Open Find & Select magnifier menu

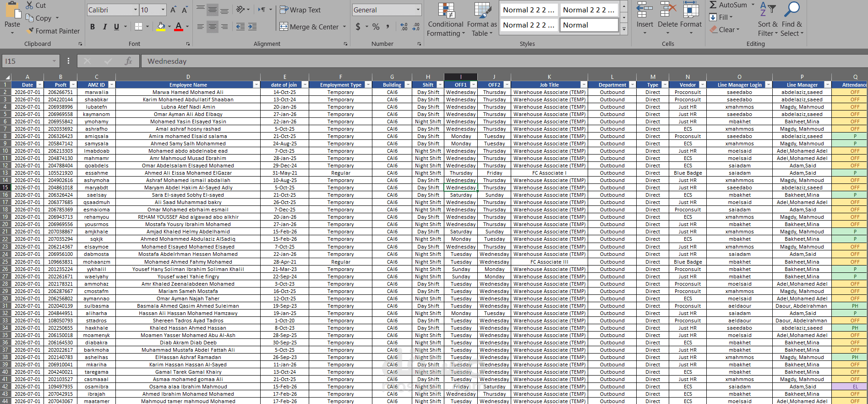pos(792,20)
